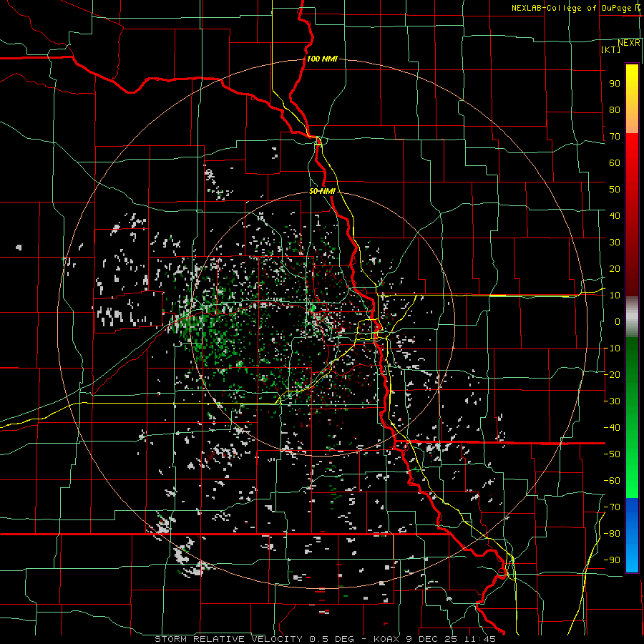
Task: Click the -60 value on velocity scale
Action: [x=612, y=481]
